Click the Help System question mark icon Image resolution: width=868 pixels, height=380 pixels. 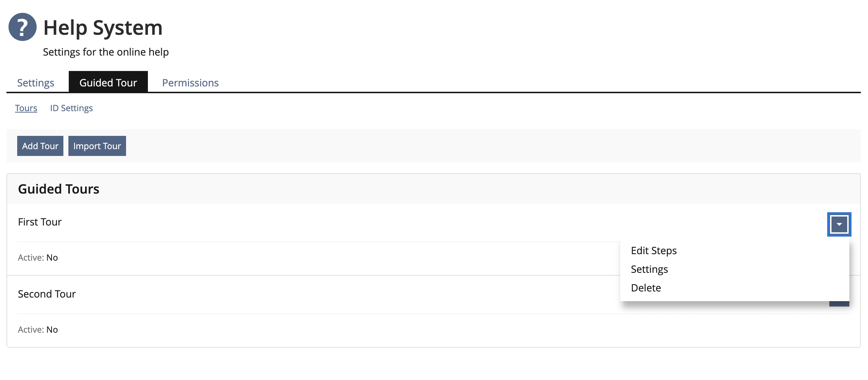click(22, 27)
